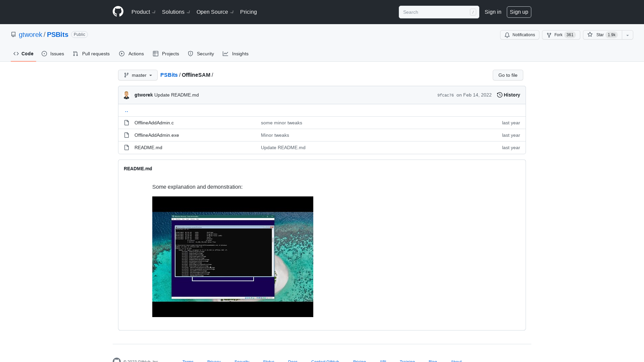Open OfflineAddAdmin.exe file
Screen dimensions: 644x362
click(157, 135)
